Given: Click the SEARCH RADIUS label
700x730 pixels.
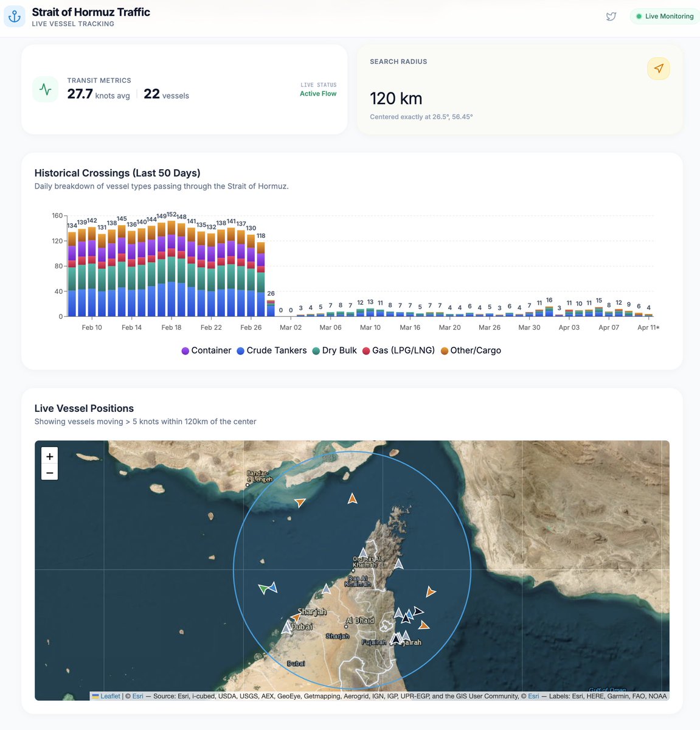Looking at the screenshot, I should pos(398,61).
